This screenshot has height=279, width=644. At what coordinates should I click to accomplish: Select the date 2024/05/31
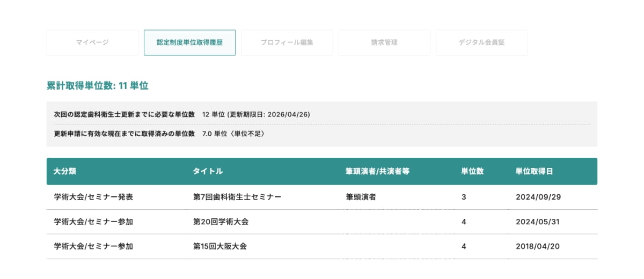[x=538, y=222]
